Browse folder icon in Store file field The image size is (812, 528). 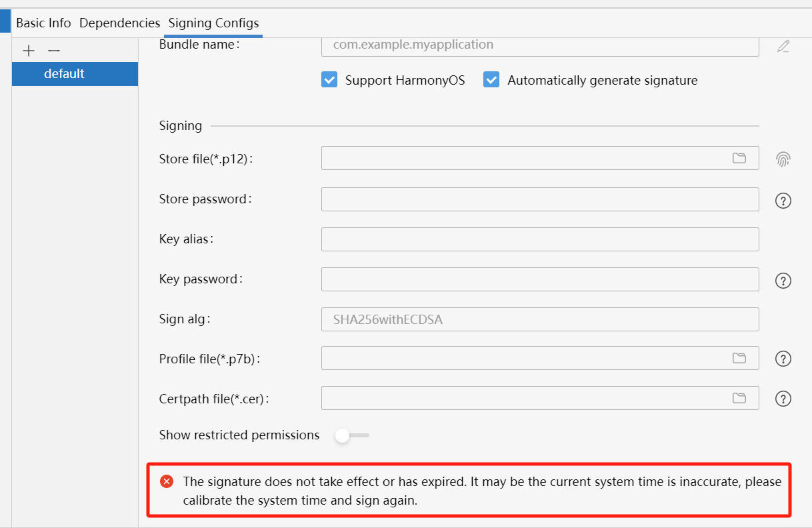739,158
